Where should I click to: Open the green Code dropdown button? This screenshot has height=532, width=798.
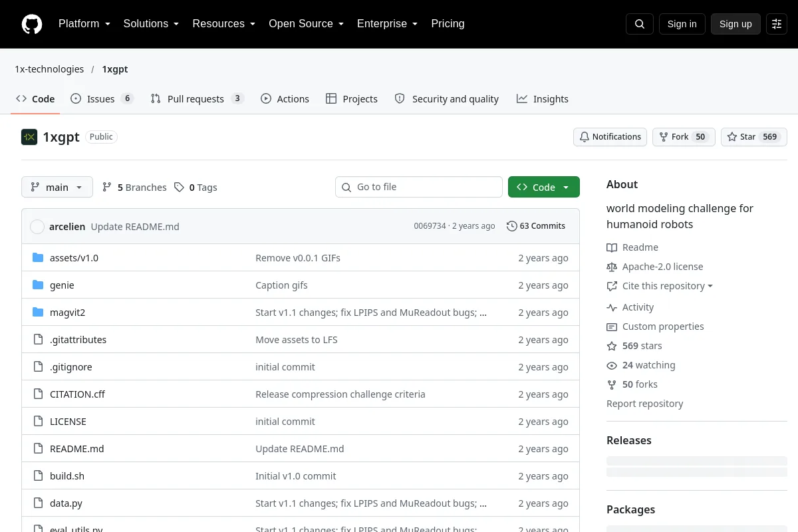[x=544, y=187]
